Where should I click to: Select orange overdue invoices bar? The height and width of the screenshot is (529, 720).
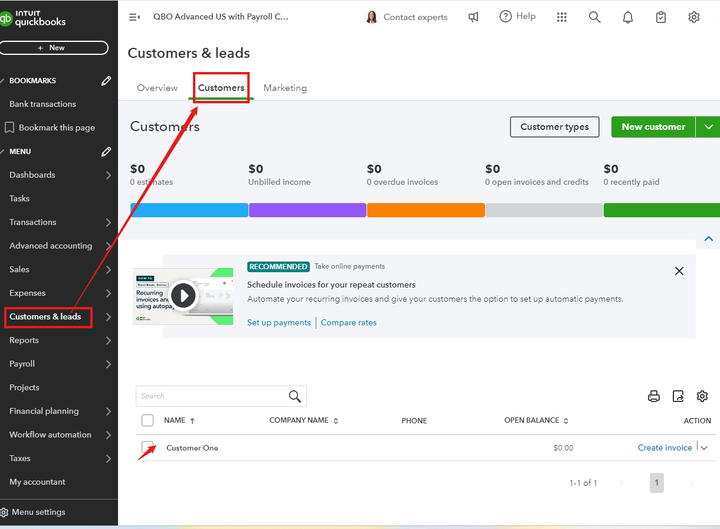pyautogui.click(x=426, y=210)
